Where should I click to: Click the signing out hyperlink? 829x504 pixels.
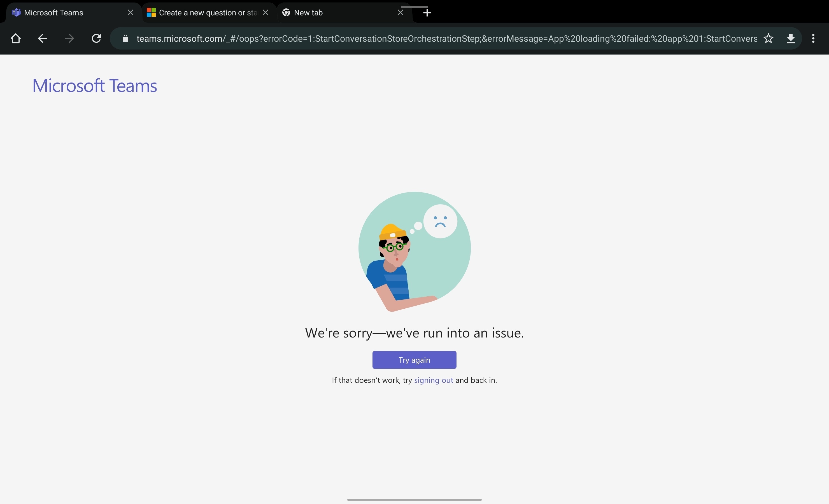pyautogui.click(x=434, y=380)
